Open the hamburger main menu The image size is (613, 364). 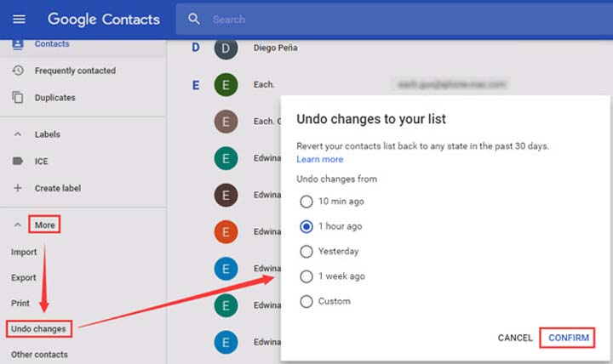(19, 19)
